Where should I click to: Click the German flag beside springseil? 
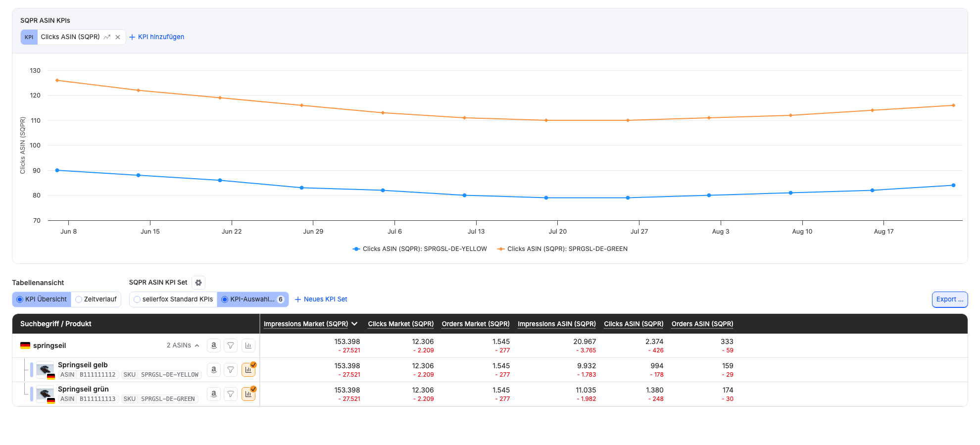coord(25,346)
